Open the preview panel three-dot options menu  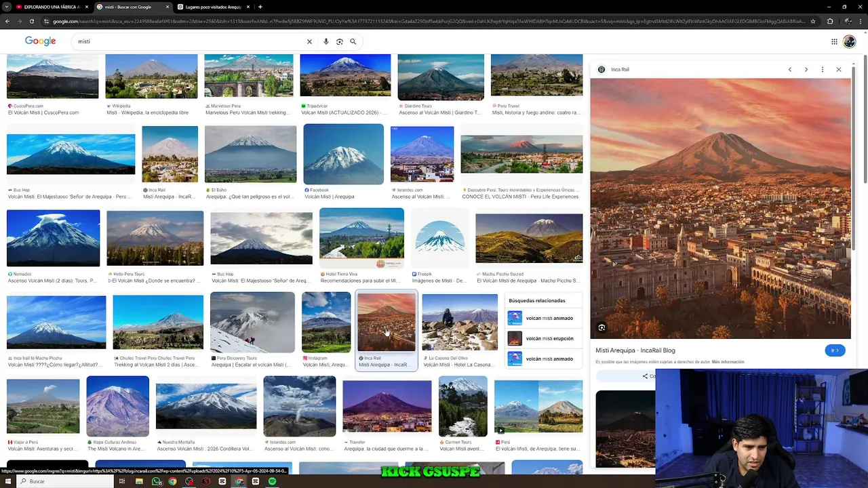click(x=823, y=69)
